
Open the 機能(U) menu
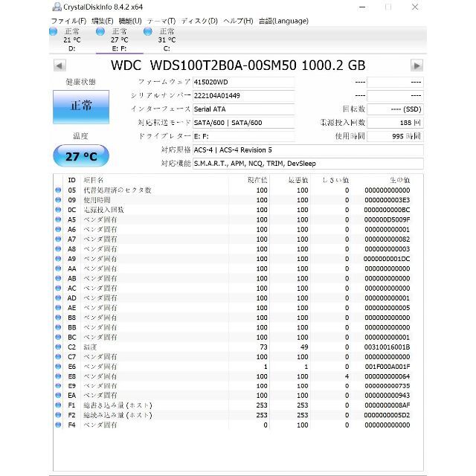[130, 21]
